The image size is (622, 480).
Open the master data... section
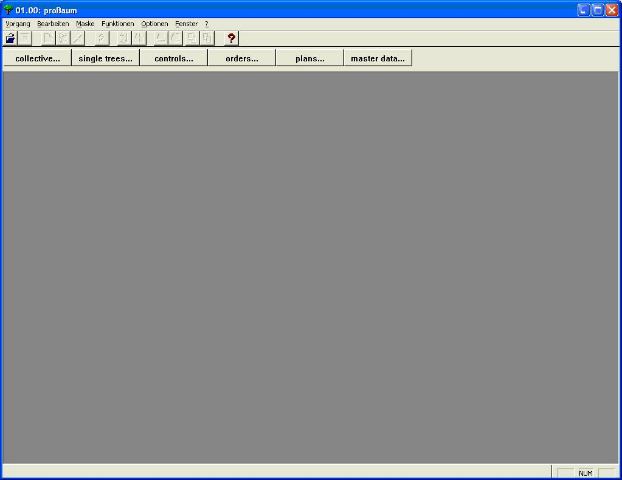point(377,58)
